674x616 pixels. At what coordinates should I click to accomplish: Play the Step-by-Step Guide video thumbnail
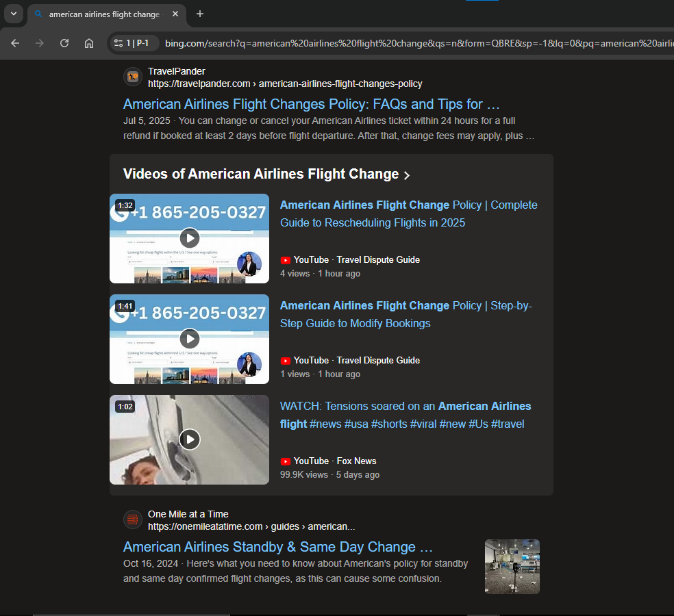pyautogui.click(x=190, y=339)
